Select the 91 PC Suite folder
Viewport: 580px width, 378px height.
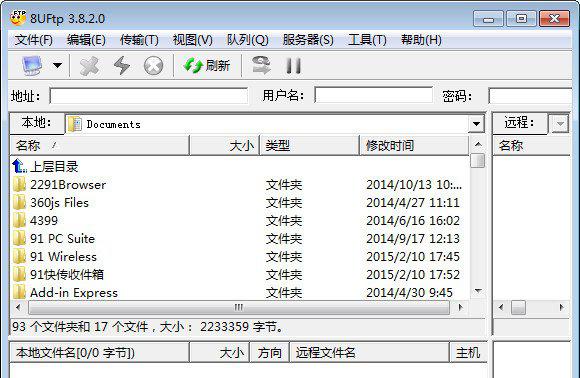pos(62,239)
